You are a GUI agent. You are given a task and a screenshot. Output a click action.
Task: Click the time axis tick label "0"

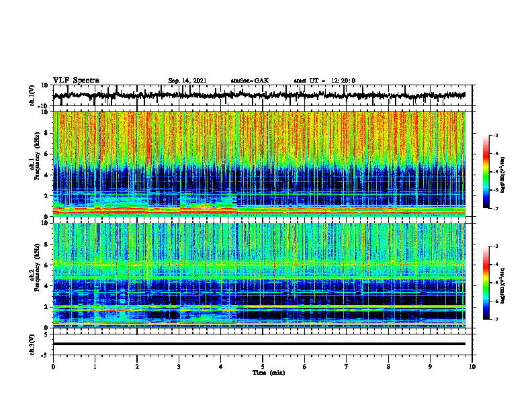tap(53, 367)
